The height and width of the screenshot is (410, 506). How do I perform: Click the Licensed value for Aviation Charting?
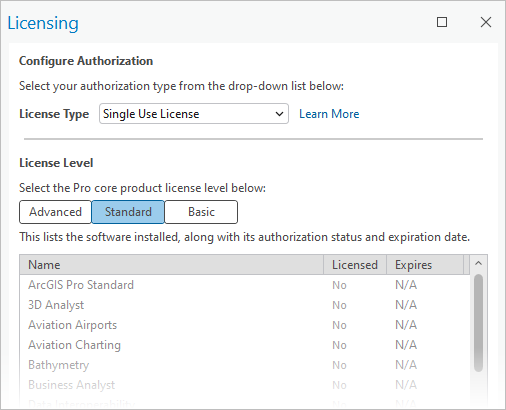(x=339, y=345)
